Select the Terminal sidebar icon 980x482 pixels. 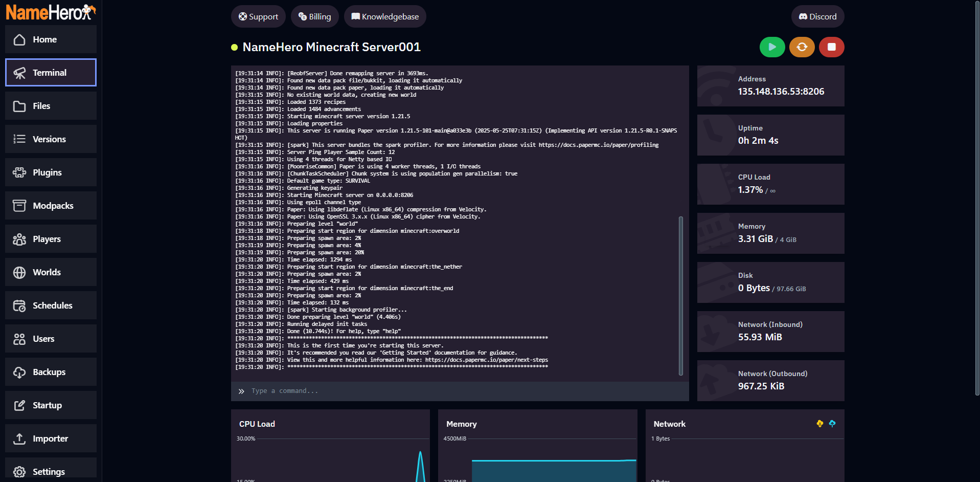point(19,73)
